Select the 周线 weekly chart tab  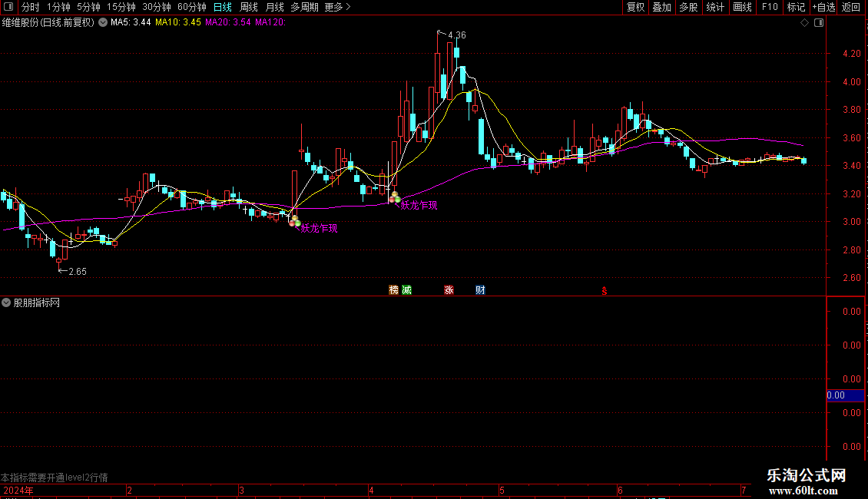[x=249, y=7]
